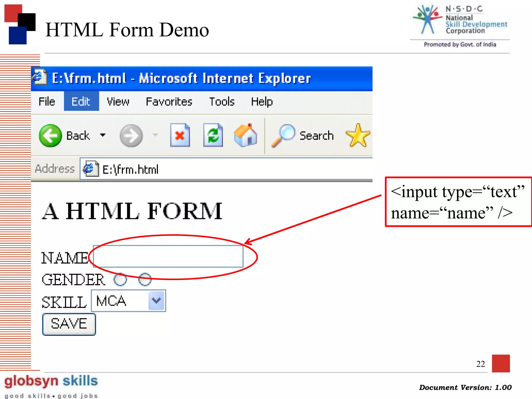Click the NSDC logo
Screen dimensions: 532x399
pos(460,26)
